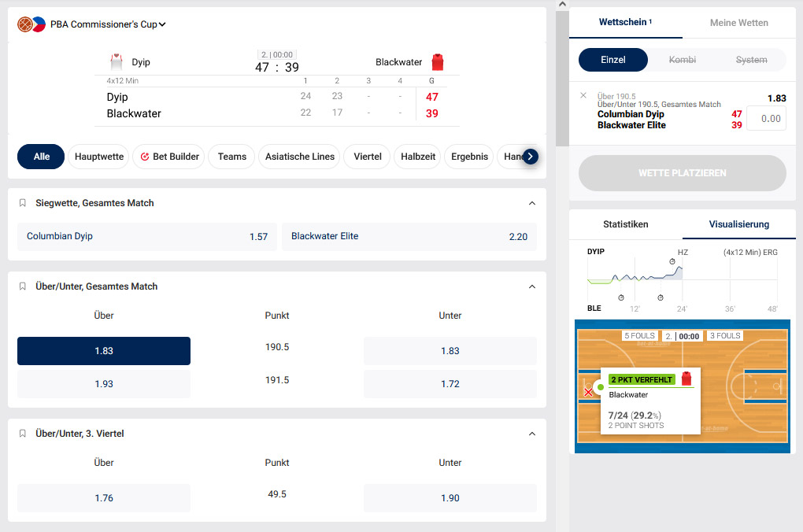Viewport: 803px width, 532px height.
Task: Click the 3 FOULS indicator
Action: pyautogui.click(x=725, y=336)
